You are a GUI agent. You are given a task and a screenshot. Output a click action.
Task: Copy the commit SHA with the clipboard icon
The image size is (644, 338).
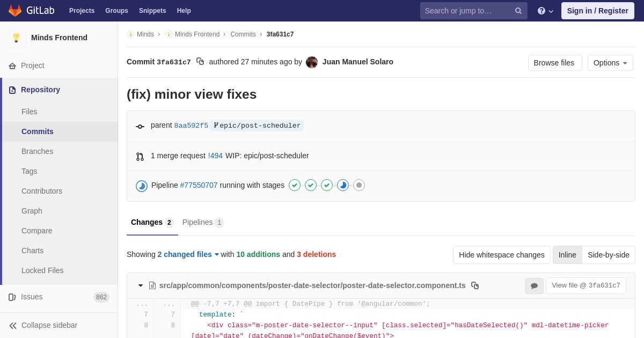click(200, 62)
